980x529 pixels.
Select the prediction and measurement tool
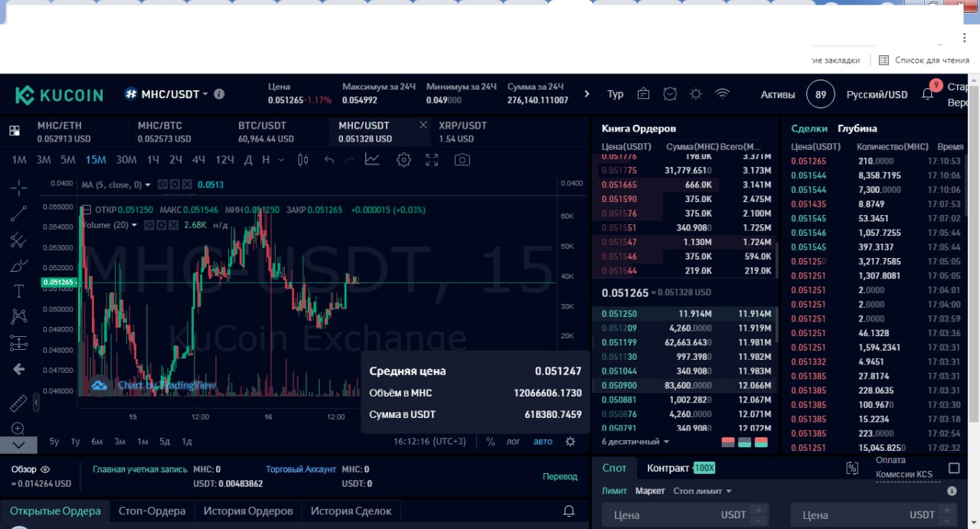coord(18,343)
